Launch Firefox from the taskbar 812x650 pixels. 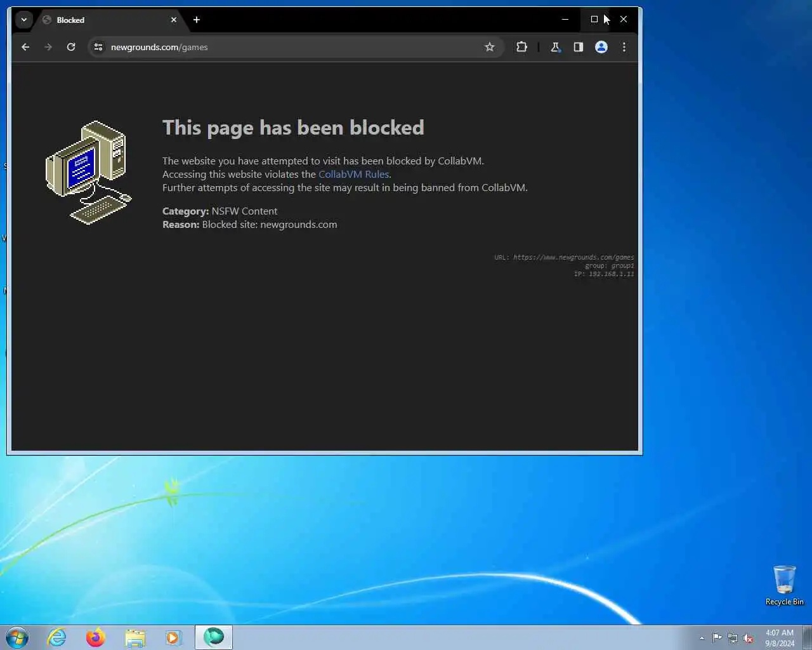tap(96, 637)
